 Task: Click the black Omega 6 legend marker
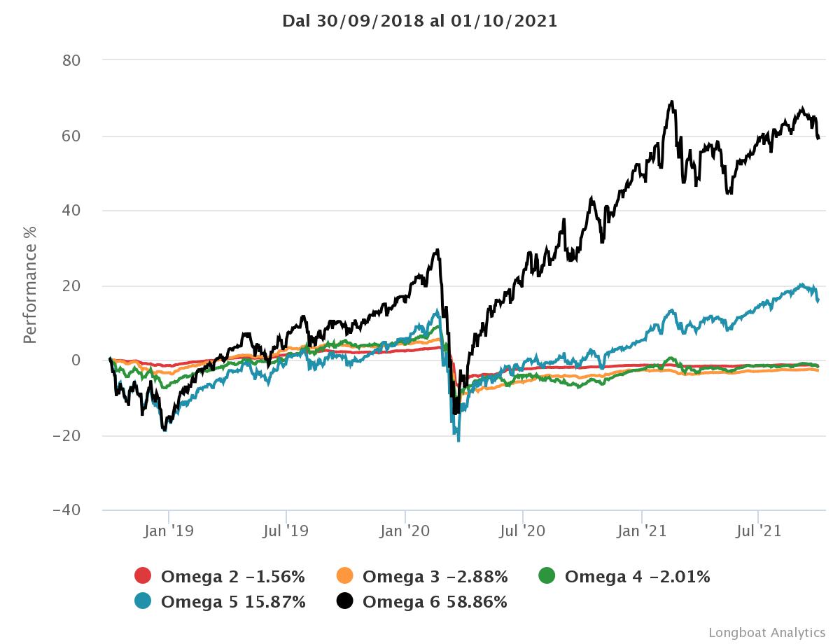[344, 601]
